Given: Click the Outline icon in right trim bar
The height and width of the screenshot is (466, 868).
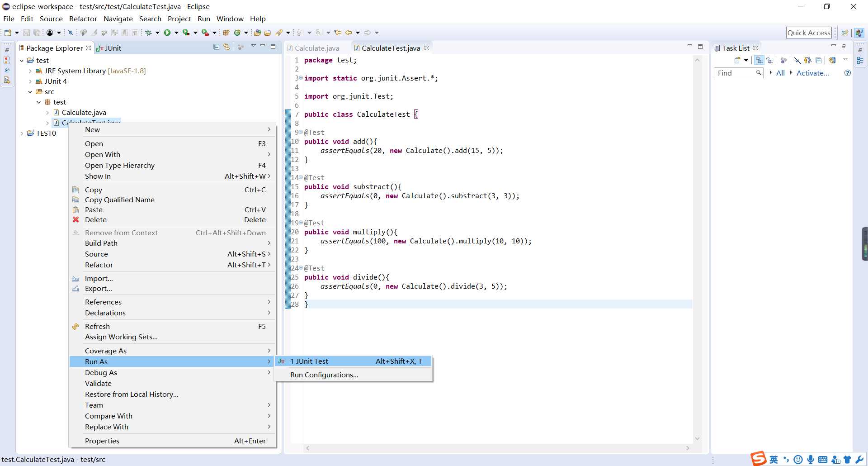Looking at the screenshot, I should 860,60.
